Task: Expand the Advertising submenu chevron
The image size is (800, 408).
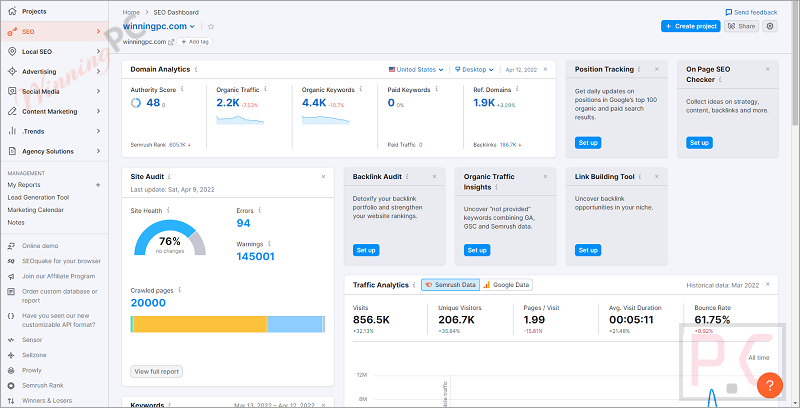Action: (x=98, y=71)
